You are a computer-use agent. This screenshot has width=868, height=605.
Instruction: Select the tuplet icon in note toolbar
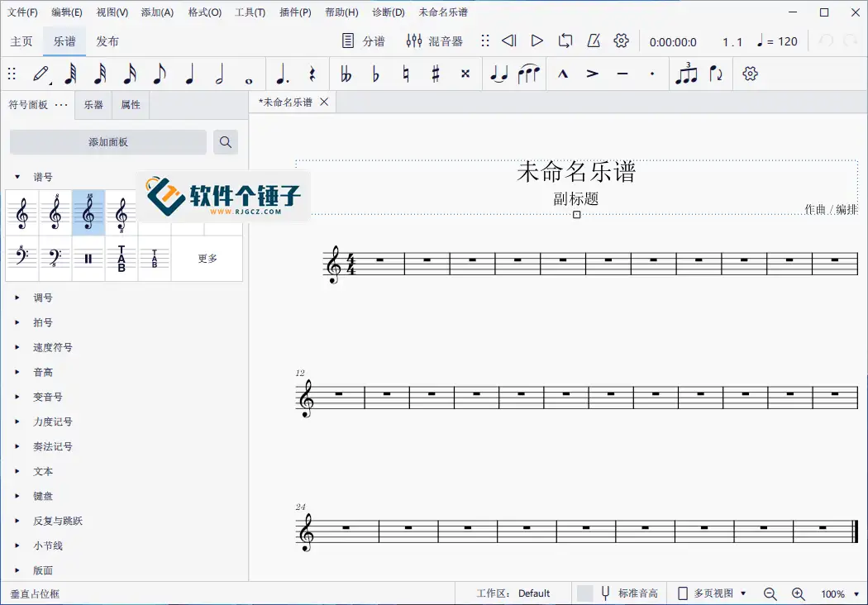coord(686,74)
